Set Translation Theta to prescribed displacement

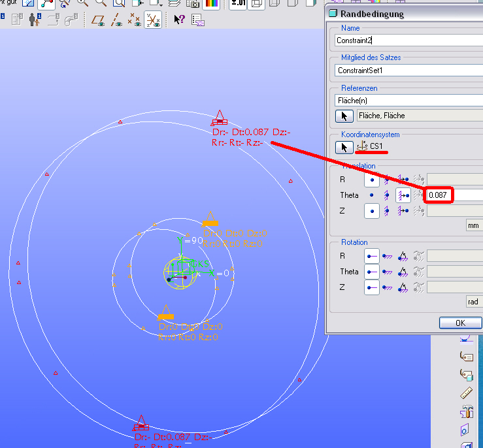click(403, 195)
